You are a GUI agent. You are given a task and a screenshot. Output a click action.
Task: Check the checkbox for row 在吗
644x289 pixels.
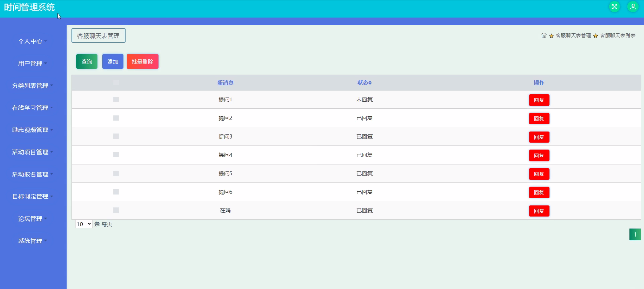click(116, 210)
